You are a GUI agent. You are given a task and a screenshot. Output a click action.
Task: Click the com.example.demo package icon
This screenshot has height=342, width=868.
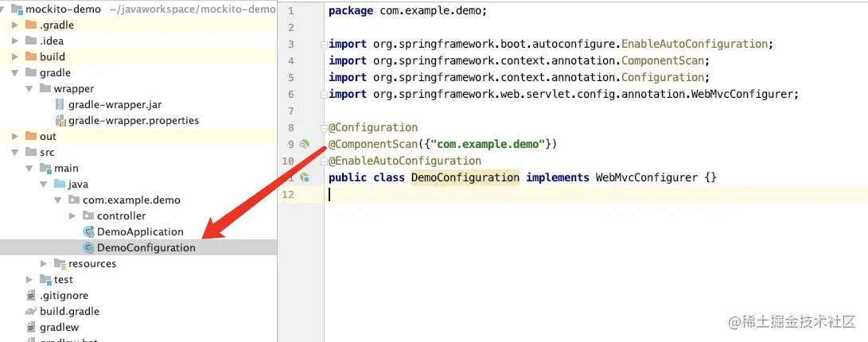(x=74, y=200)
